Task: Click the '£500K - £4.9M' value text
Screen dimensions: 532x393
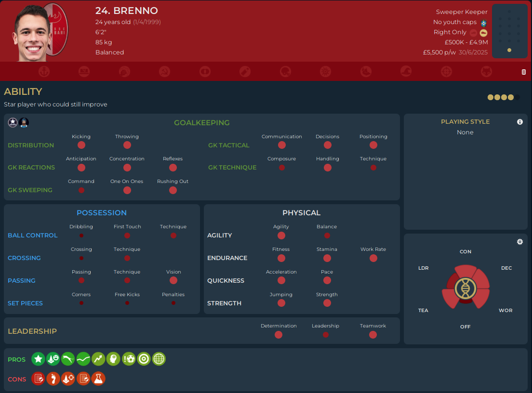Action: (x=466, y=42)
